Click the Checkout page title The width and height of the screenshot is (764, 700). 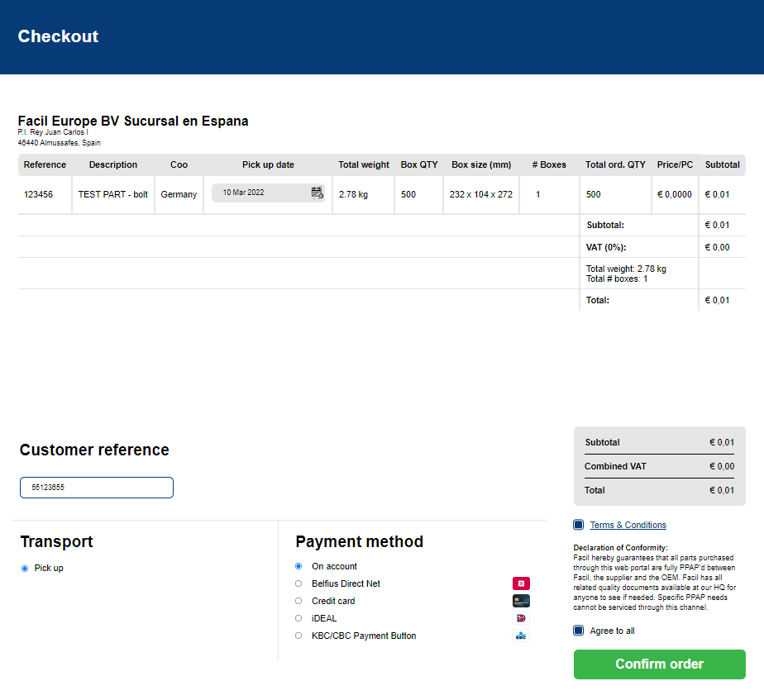coord(58,36)
